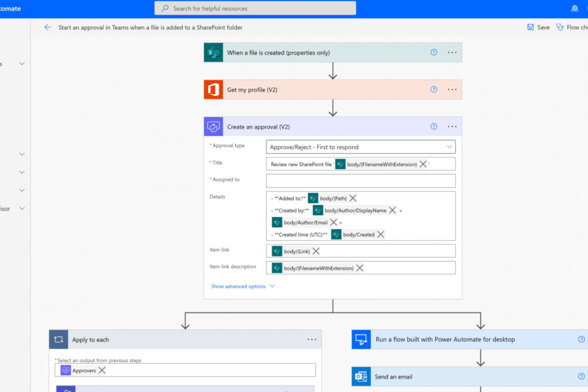Save the flow
This screenshot has width=588, height=392.
tap(538, 28)
